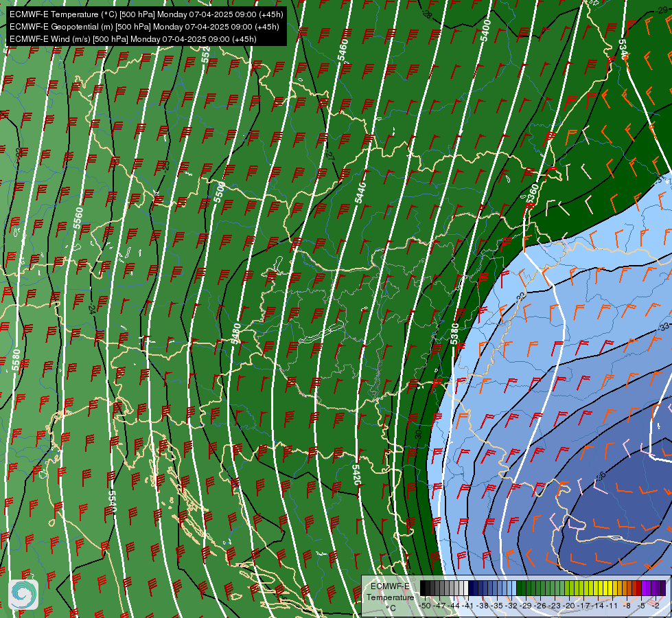The width and height of the screenshot is (672, 618).
Task: Click the 5540 geopotential contour label
Action: pyautogui.click(x=113, y=502)
